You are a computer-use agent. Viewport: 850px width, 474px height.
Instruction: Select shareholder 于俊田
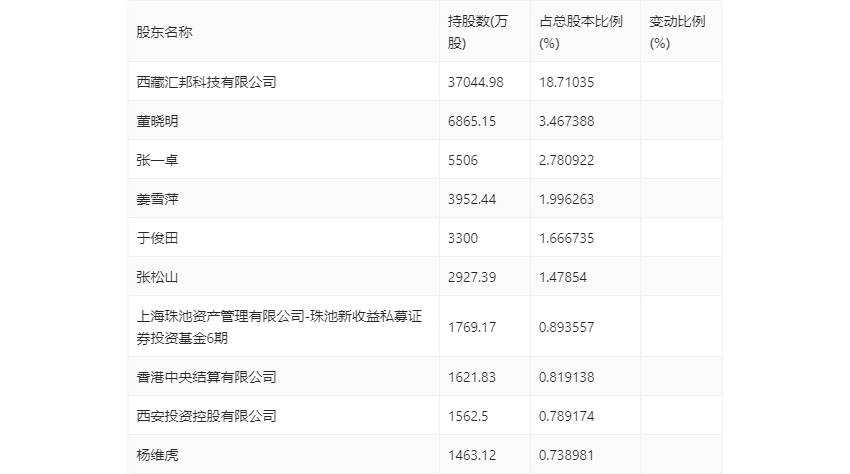(157, 238)
